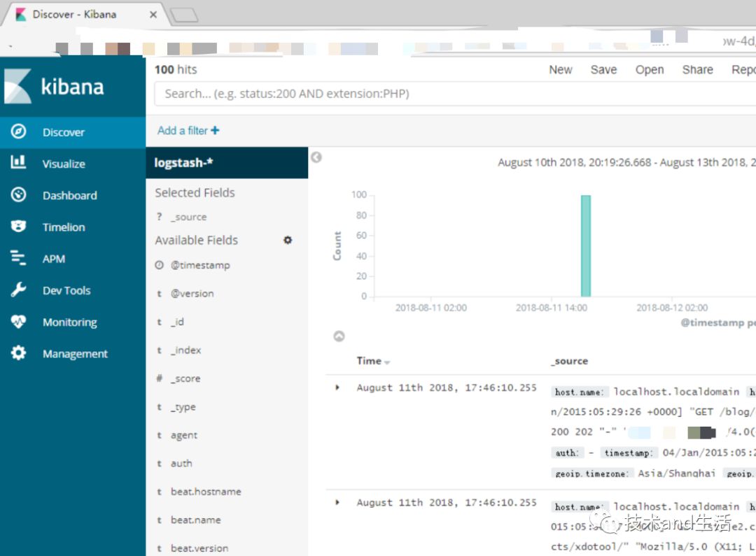This screenshot has width=756, height=556.
Task: Open Dashboard gauge icon
Action: point(18,194)
